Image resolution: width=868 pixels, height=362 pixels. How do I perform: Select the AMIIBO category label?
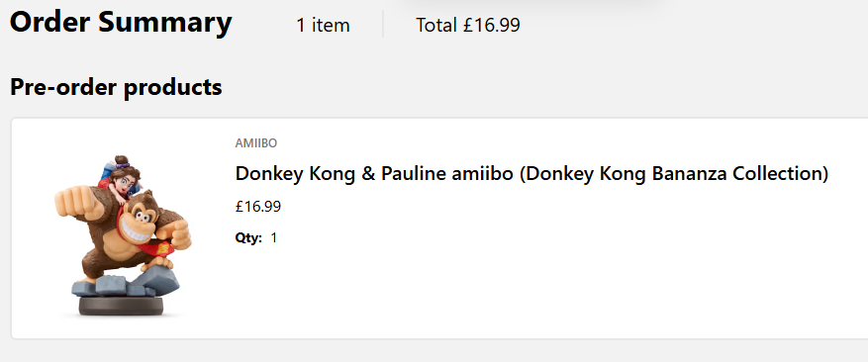pos(255,143)
